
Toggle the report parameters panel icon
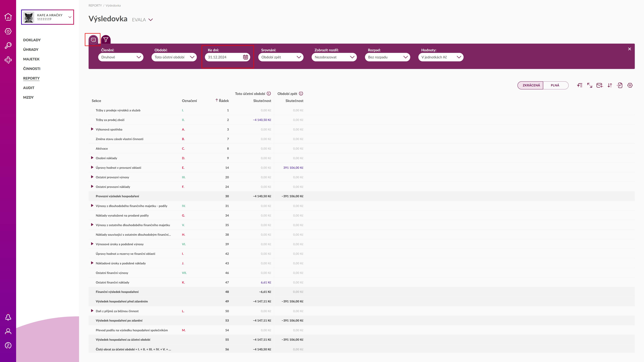pyautogui.click(x=93, y=40)
